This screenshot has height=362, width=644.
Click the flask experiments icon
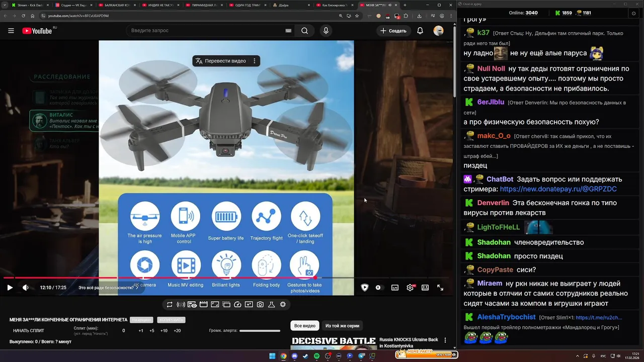(272, 304)
